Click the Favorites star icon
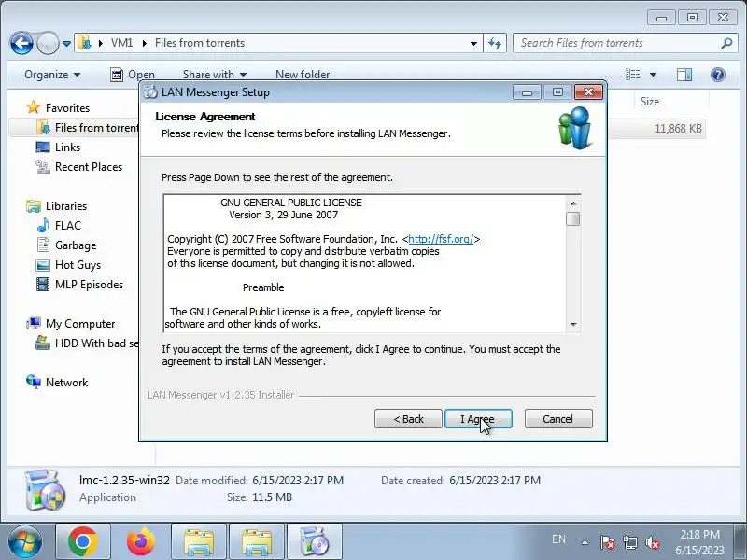The image size is (747, 560). click(x=34, y=107)
